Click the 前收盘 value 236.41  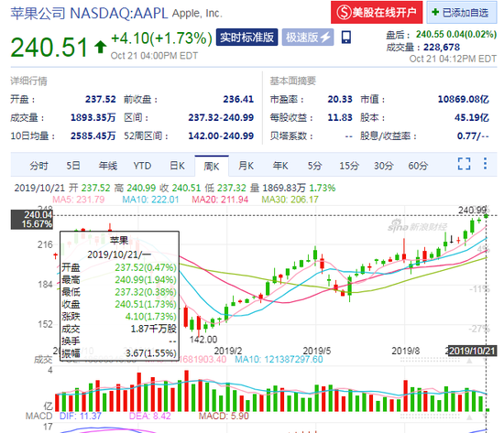238,99
